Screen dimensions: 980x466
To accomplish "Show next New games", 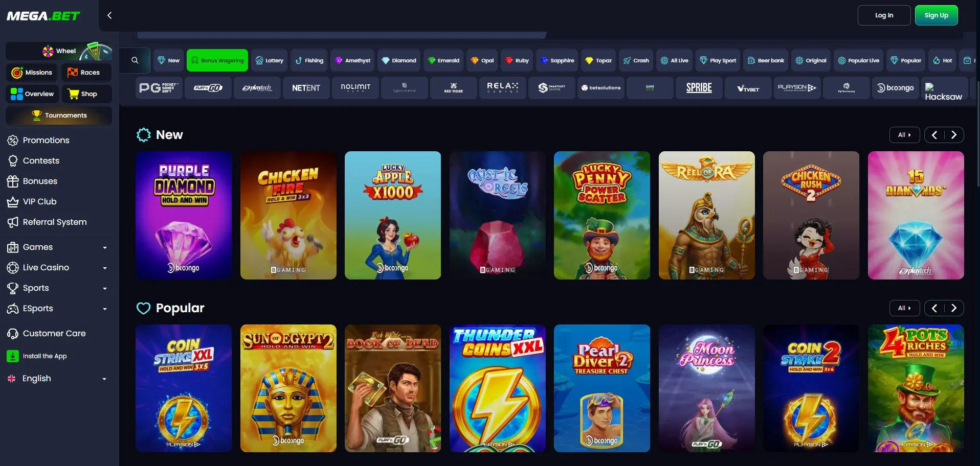I will pos(953,135).
